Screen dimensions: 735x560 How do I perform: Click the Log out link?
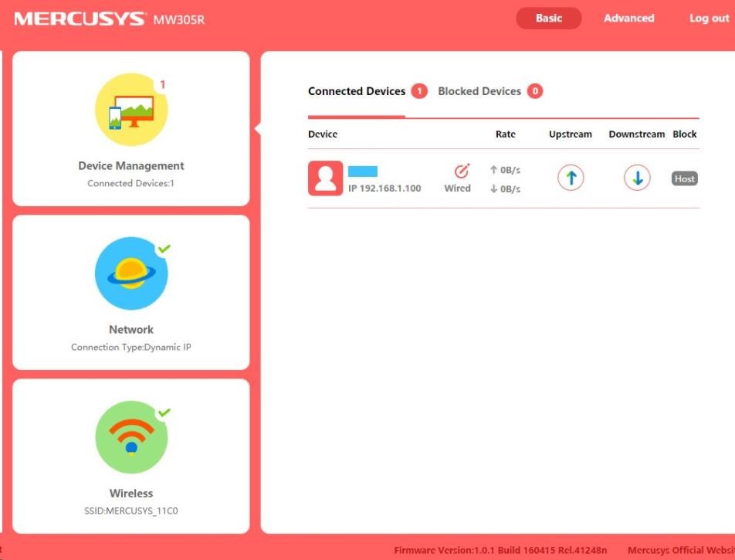tap(709, 19)
